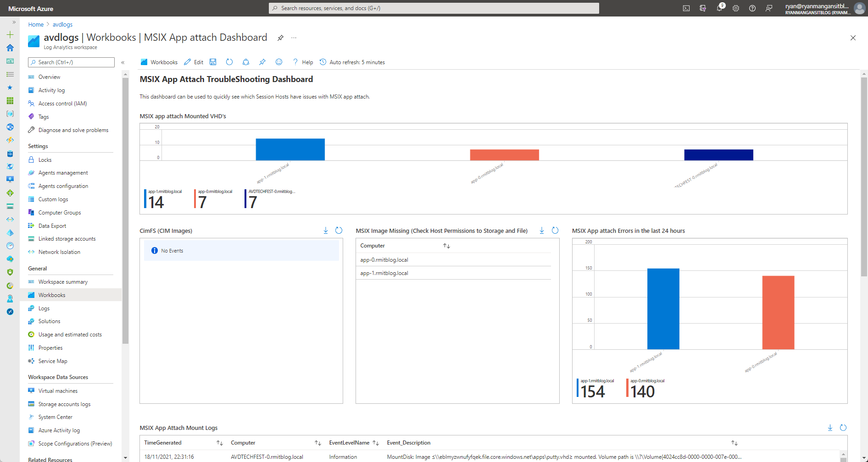Export CimFS (CIM Images) data with download arrow
This screenshot has width=868, height=462.
326,231
